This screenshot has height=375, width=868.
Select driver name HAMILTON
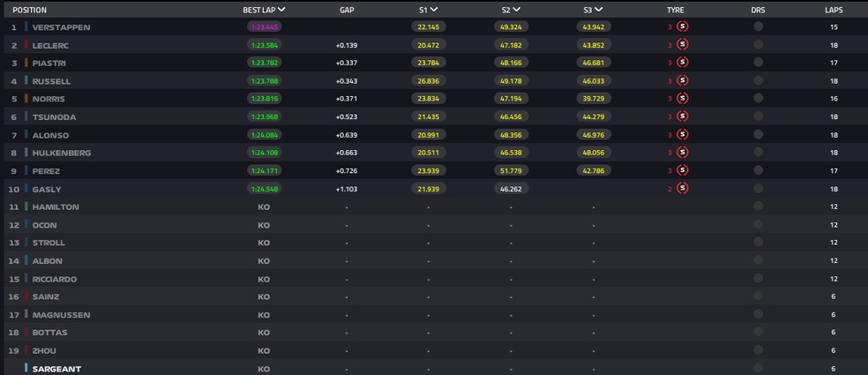(x=56, y=206)
